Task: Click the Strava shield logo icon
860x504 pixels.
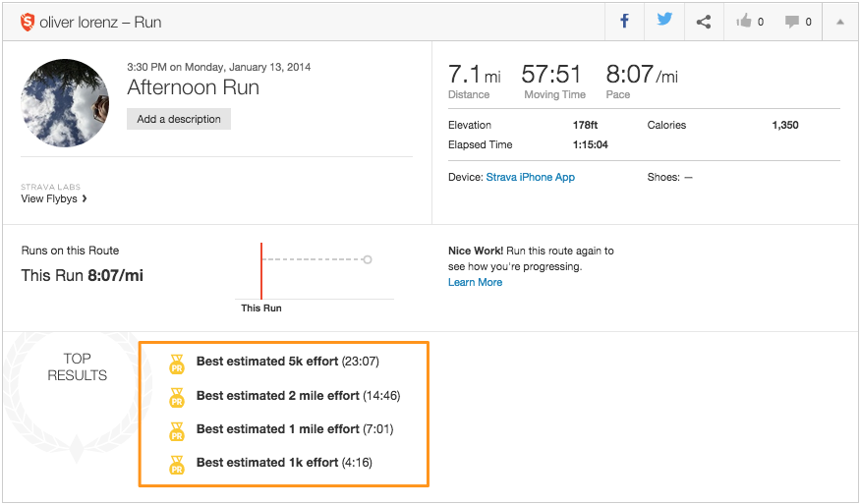Action: point(27,22)
